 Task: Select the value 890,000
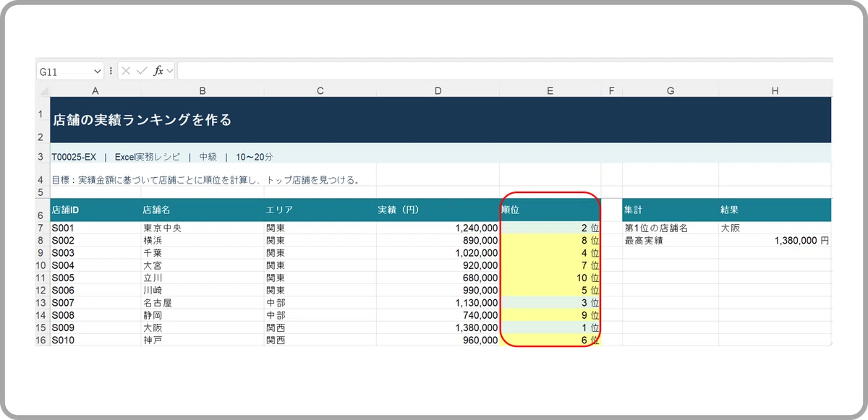pos(438,240)
